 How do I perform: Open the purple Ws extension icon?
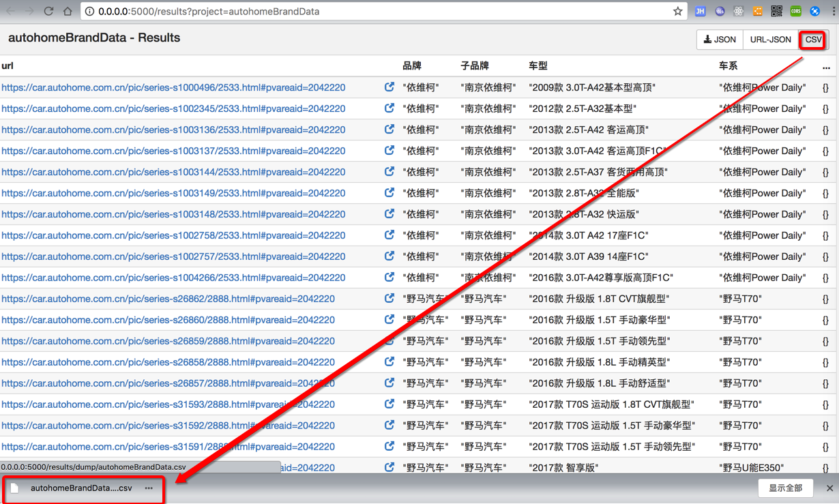[x=720, y=11]
